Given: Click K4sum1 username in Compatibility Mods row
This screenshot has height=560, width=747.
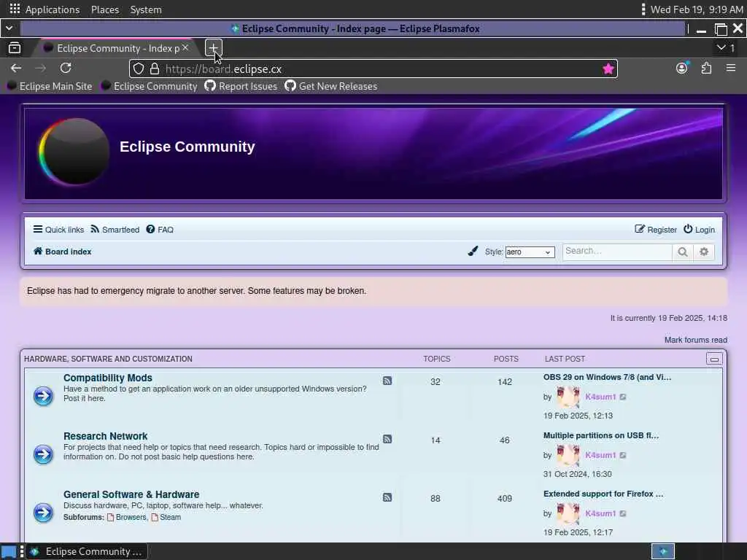Looking at the screenshot, I should (600, 397).
